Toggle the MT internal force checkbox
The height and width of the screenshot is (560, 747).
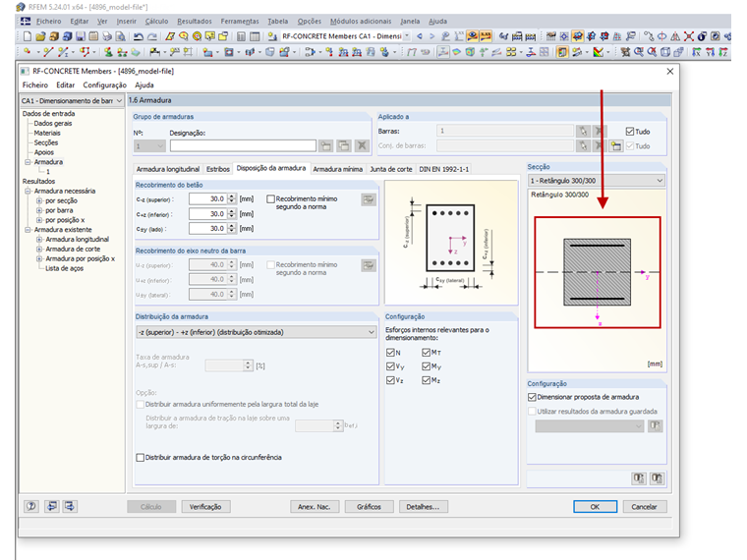(x=426, y=353)
